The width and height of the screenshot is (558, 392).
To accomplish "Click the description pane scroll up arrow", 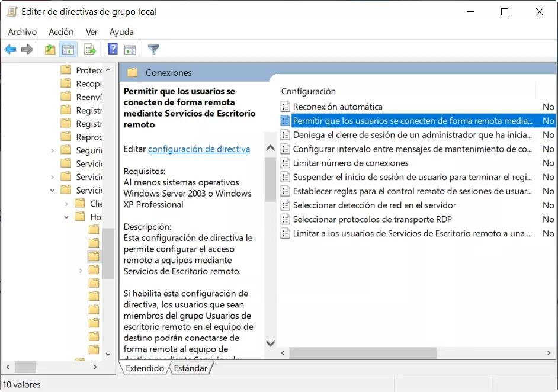I will pyautogui.click(x=271, y=148).
